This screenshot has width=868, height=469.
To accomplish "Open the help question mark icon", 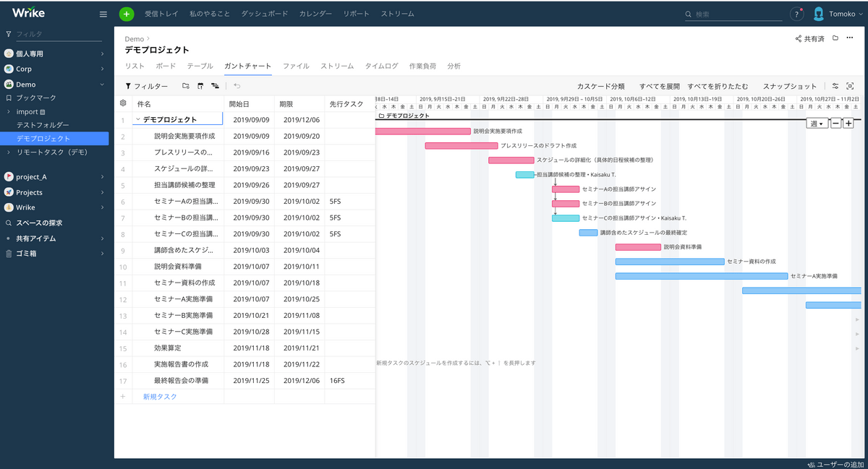I will (796, 14).
